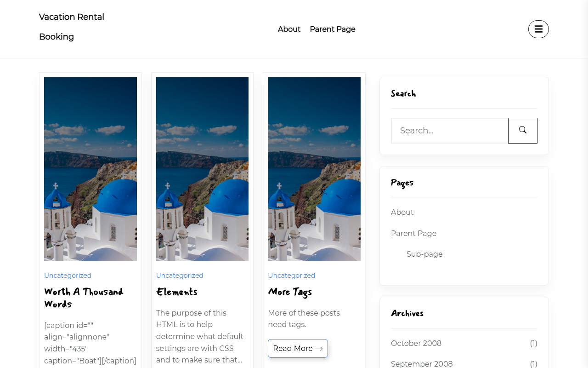Open the Elements post featured image
Image resolution: width=588 pixels, height=368 pixels.
(202, 169)
